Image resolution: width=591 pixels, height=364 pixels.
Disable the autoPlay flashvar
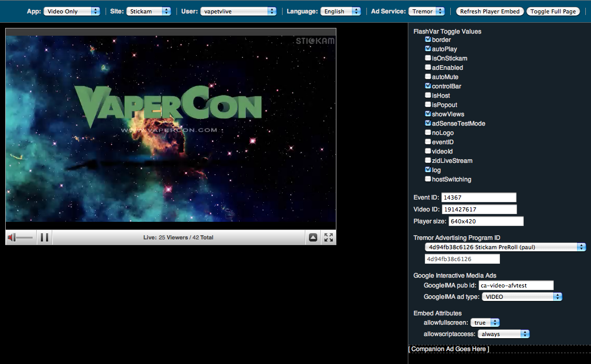tap(428, 49)
